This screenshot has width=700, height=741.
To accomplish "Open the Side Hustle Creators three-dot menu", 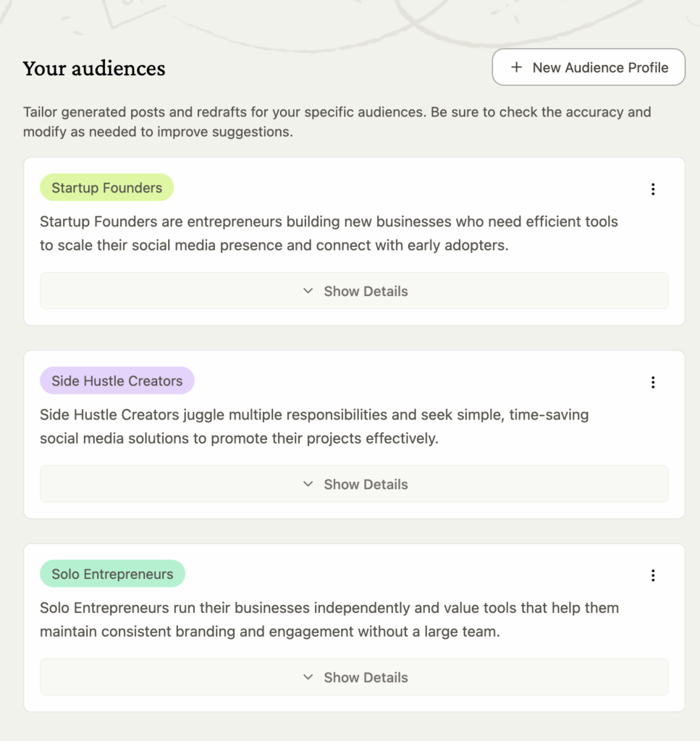I will (653, 382).
